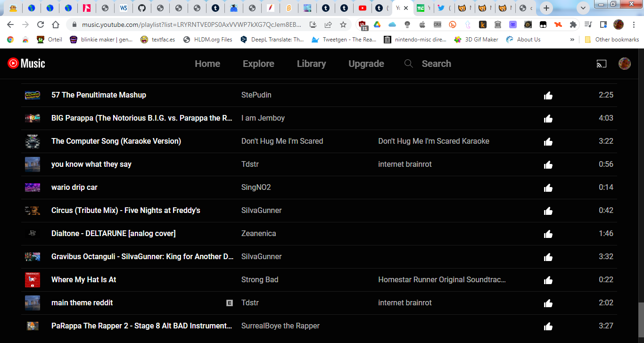Open internet brainrot album for main theme reddit

[405, 302]
